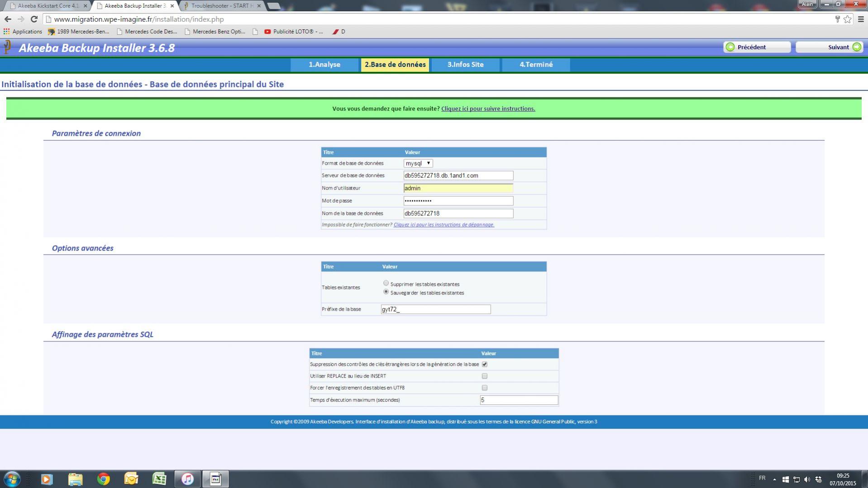Click the Akeeba logo in the header
Viewport: 868px width, 488px height.
tap(7, 47)
